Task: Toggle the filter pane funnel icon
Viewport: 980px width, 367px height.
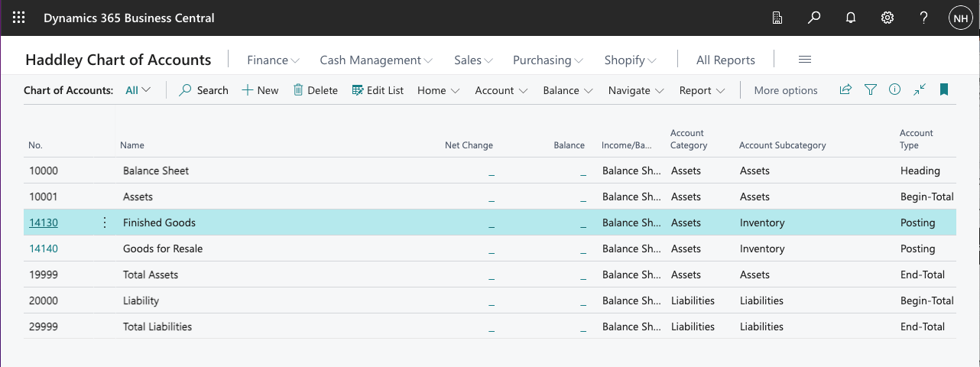Action: click(870, 90)
